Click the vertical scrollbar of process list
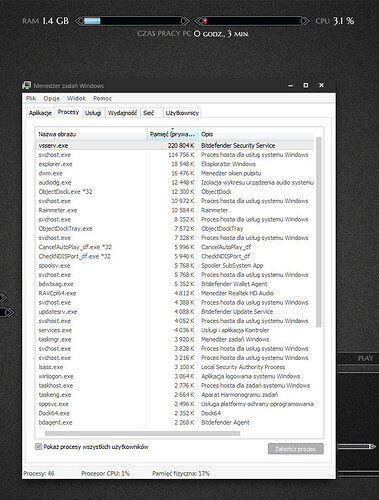The width and height of the screenshot is (379, 500). click(318, 232)
